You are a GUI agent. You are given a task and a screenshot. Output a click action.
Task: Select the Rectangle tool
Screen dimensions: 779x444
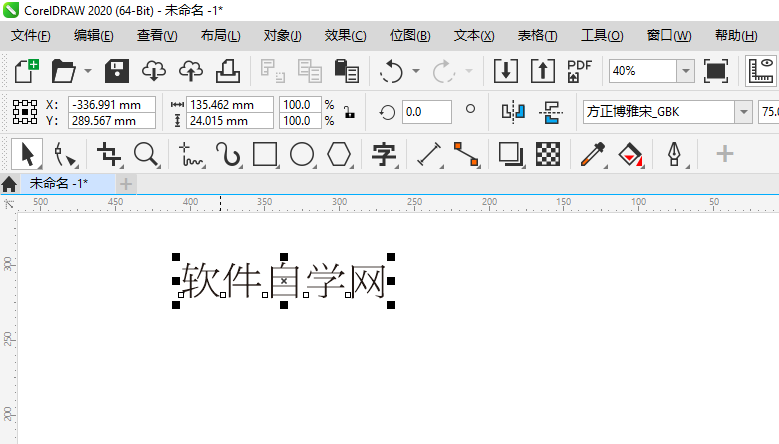(265, 154)
